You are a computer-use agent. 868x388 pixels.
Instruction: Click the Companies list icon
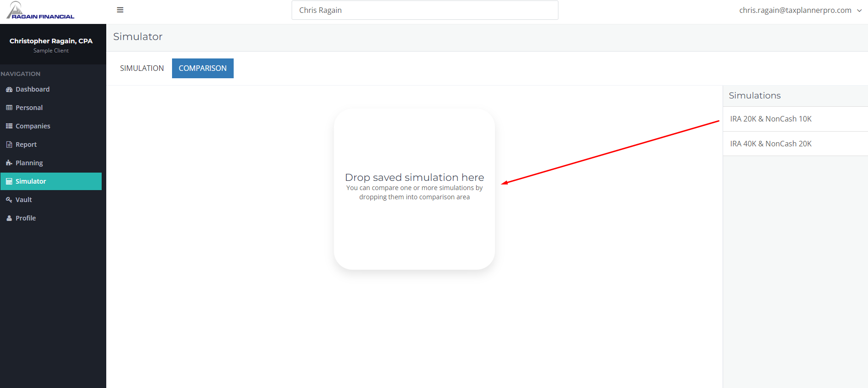tap(9, 126)
